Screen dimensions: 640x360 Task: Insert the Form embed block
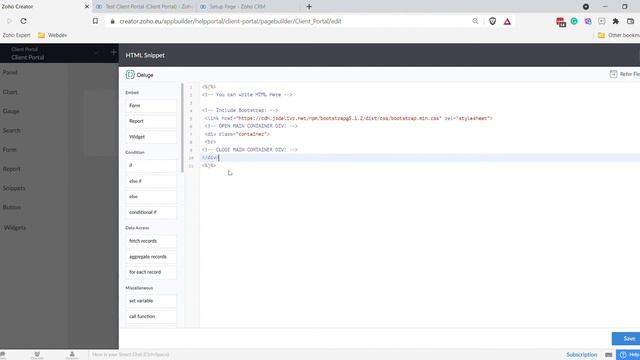151,106
